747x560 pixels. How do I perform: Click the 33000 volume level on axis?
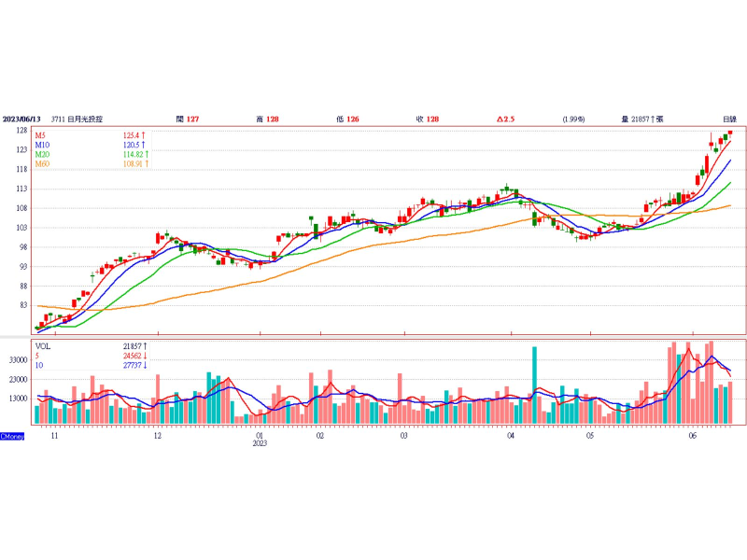pos(20,358)
